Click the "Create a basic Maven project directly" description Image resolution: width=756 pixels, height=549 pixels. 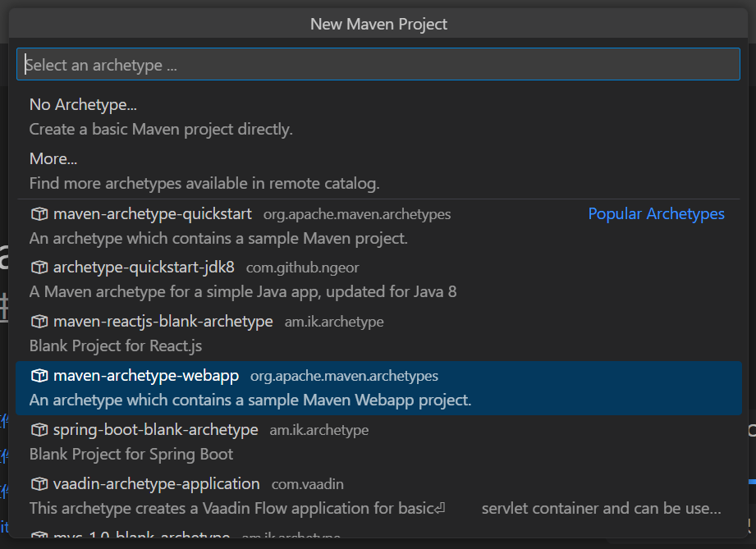pyautogui.click(x=161, y=129)
